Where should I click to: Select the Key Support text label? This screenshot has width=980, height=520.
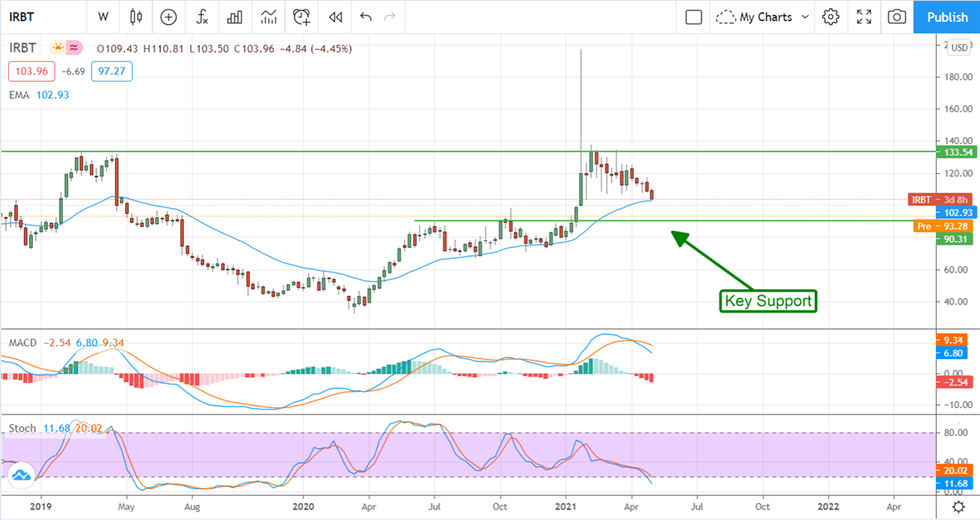click(768, 301)
